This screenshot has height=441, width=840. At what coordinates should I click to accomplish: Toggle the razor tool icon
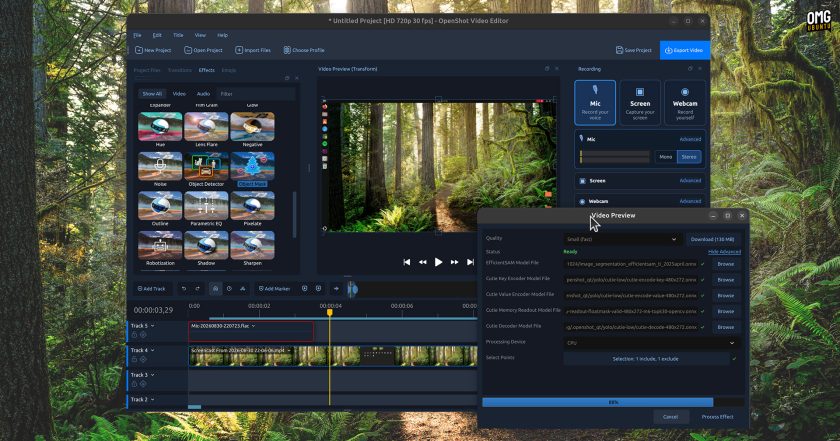(243, 289)
